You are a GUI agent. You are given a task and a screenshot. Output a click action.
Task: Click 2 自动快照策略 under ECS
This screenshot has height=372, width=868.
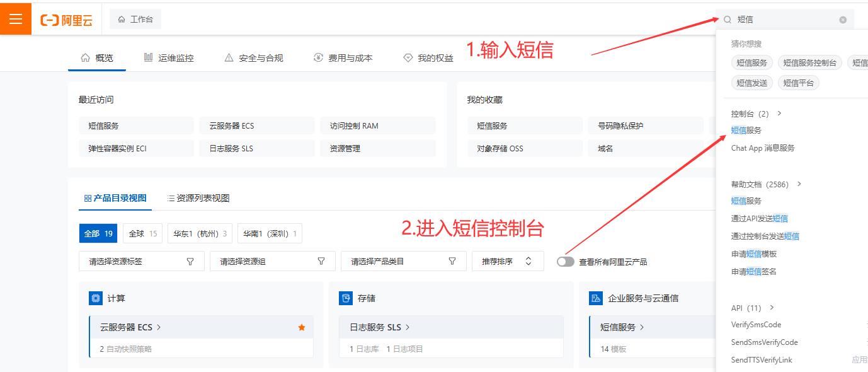125,349
